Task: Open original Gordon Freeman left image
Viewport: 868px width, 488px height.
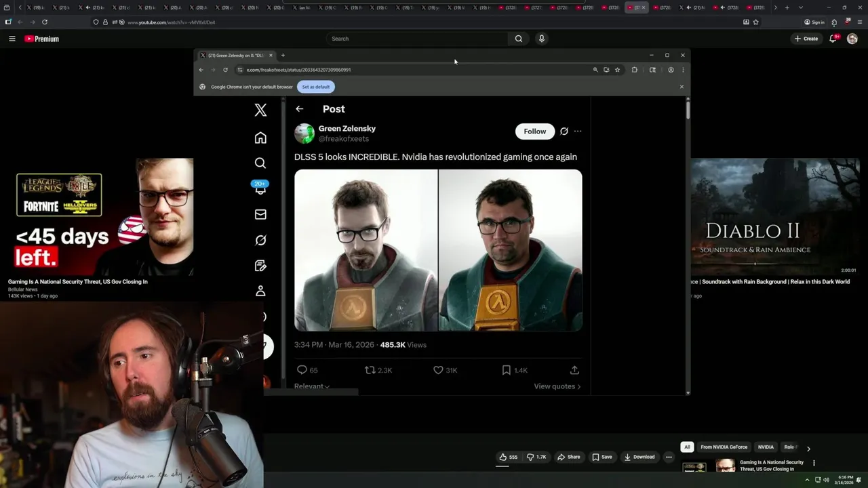Action: 366,250
